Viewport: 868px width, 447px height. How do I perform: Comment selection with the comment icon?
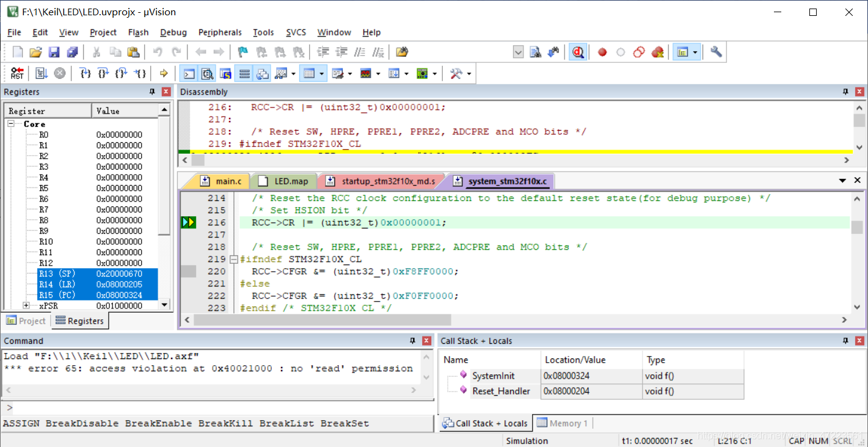360,53
